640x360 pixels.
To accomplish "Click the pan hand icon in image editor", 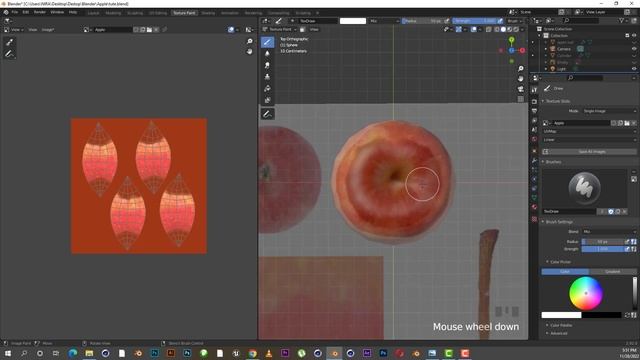I will click(x=249, y=52).
